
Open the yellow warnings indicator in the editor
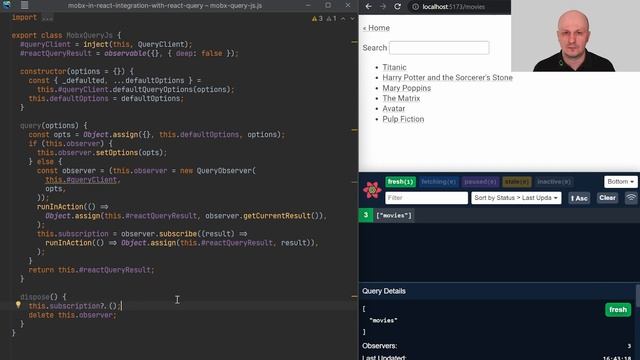click(317, 18)
